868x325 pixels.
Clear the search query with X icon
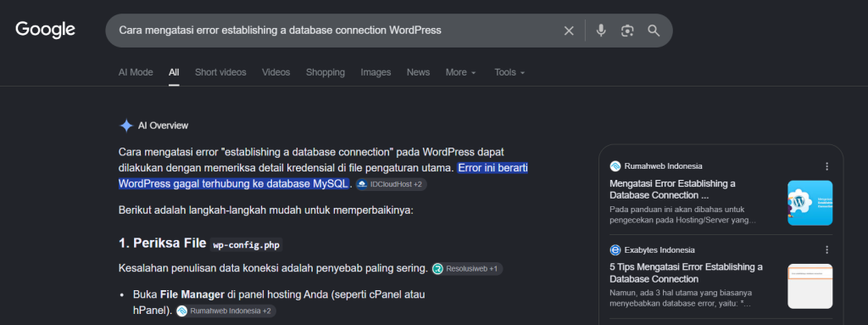pos(569,31)
